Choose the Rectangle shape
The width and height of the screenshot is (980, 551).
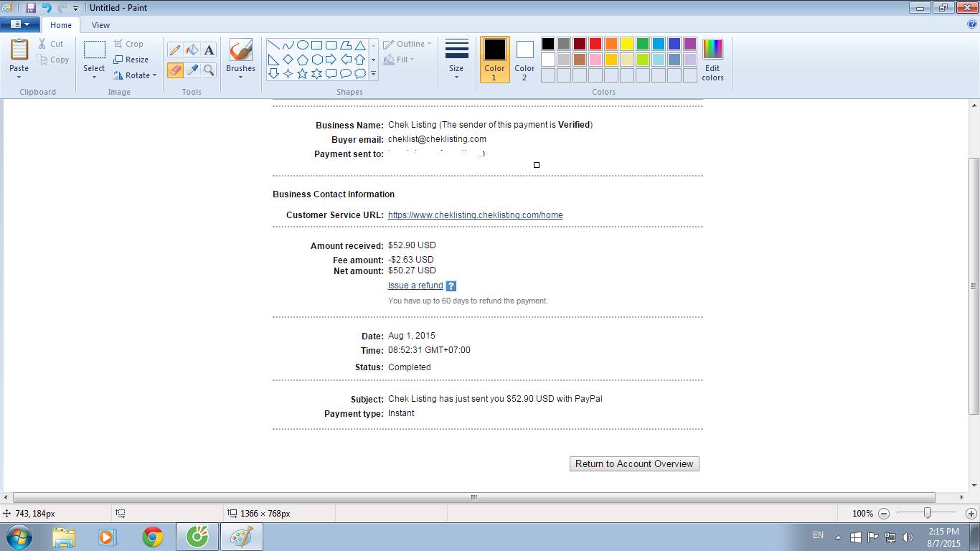tap(316, 45)
